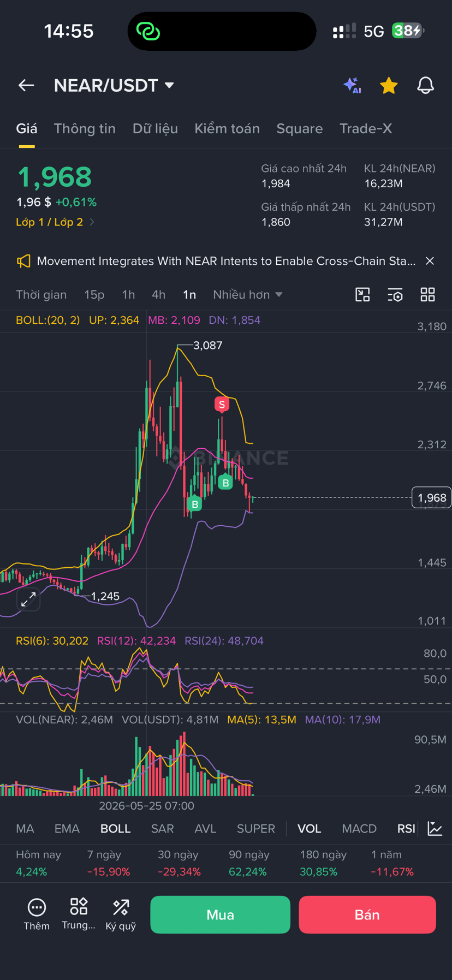Viewport: 452px width, 980px height.
Task: Tap the back arrow icon
Action: 26,85
